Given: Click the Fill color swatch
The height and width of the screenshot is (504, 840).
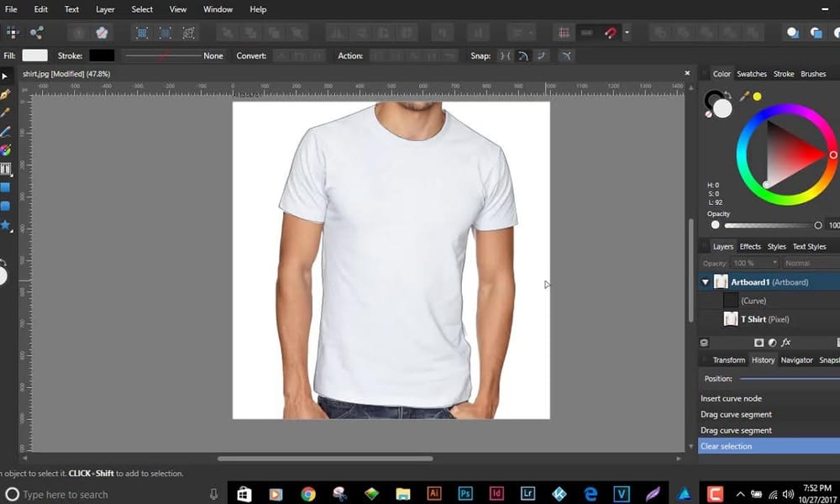Looking at the screenshot, I should pyautogui.click(x=33, y=55).
